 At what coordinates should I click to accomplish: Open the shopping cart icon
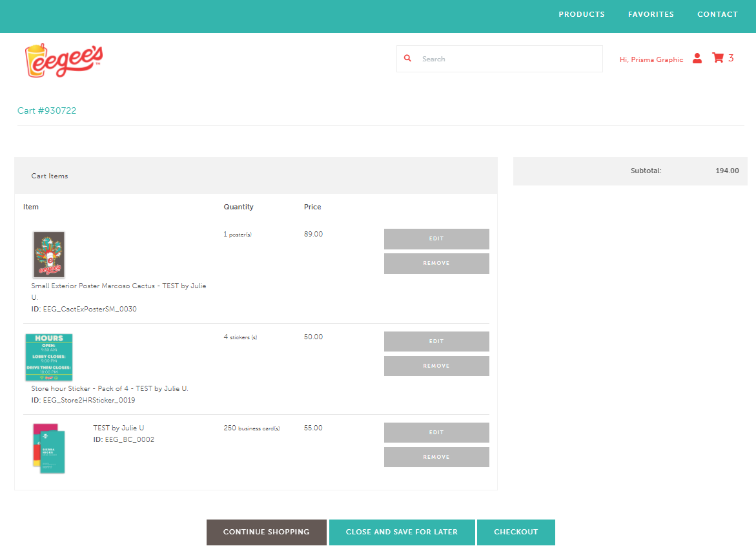click(x=718, y=58)
